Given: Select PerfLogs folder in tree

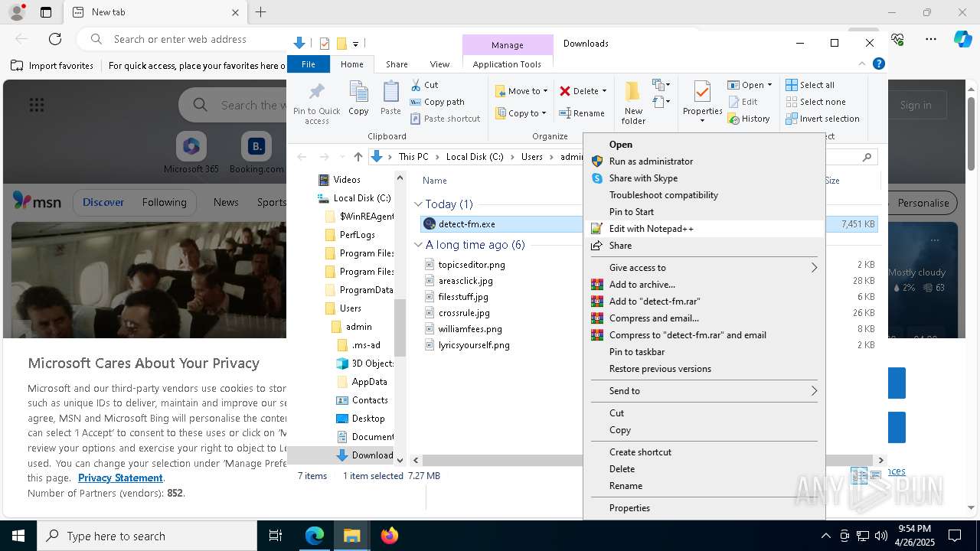Looking at the screenshot, I should coord(357,235).
